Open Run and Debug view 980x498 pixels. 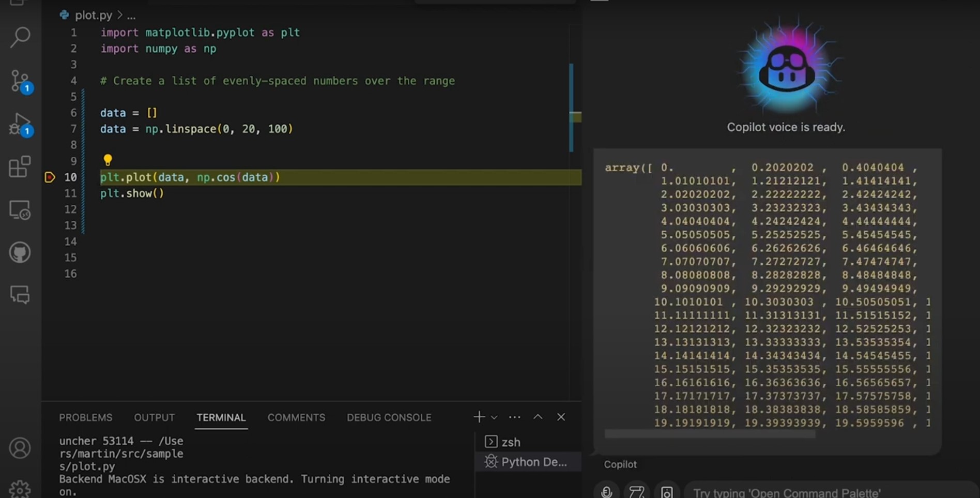tap(21, 125)
